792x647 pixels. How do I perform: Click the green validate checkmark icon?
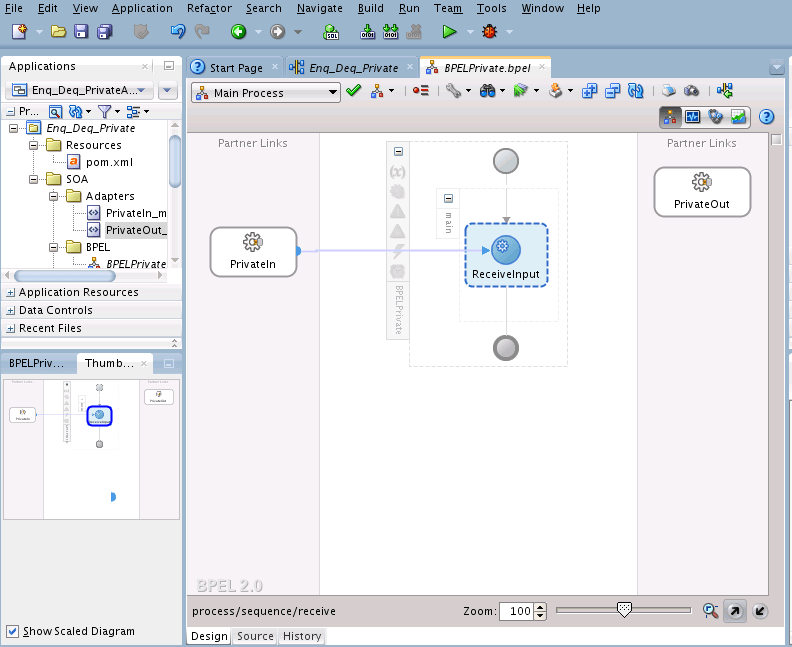point(354,91)
